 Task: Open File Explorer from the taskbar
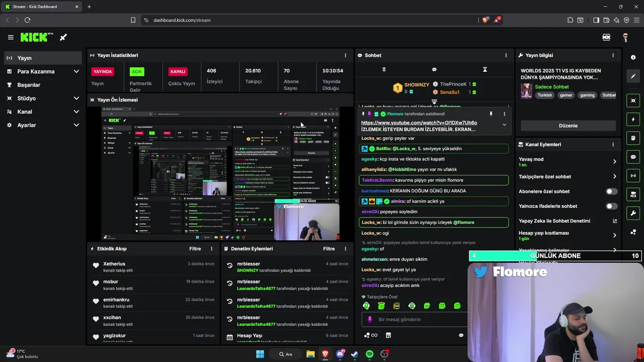point(310,354)
